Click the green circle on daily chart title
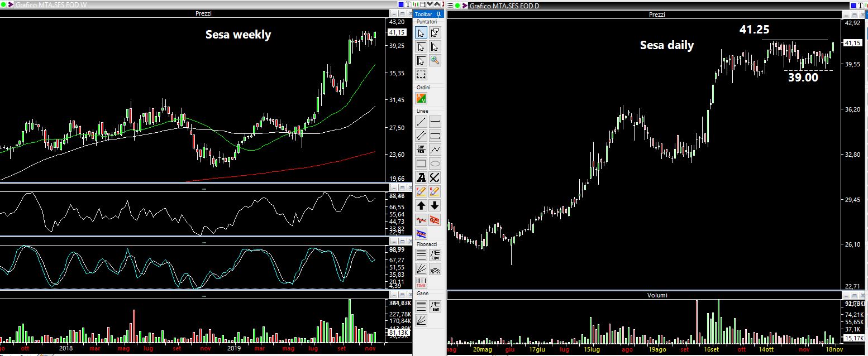Screen dimensions: 868x356 point(459,6)
